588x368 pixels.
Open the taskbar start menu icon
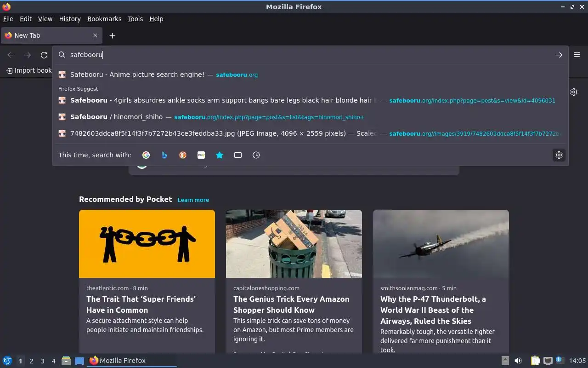point(7,361)
